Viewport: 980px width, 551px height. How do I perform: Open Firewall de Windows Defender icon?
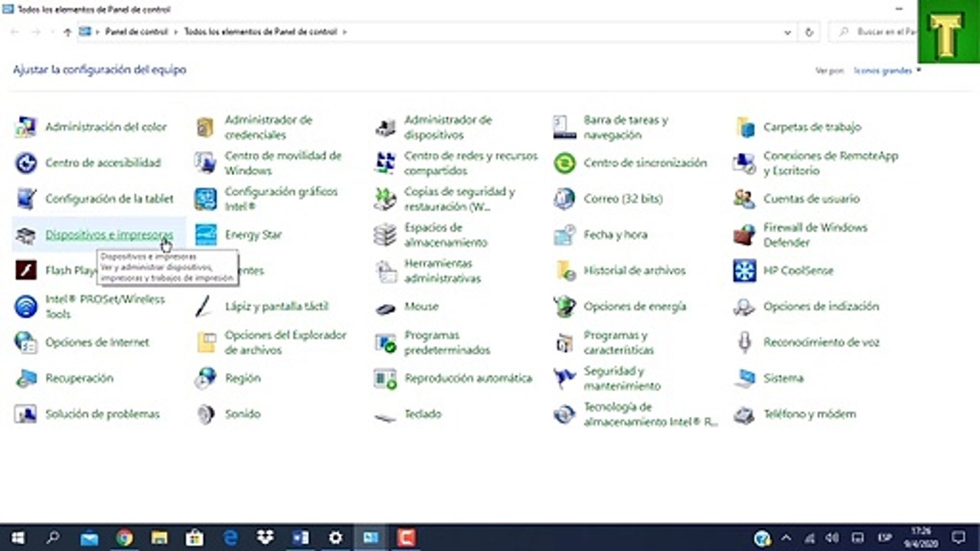click(744, 235)
